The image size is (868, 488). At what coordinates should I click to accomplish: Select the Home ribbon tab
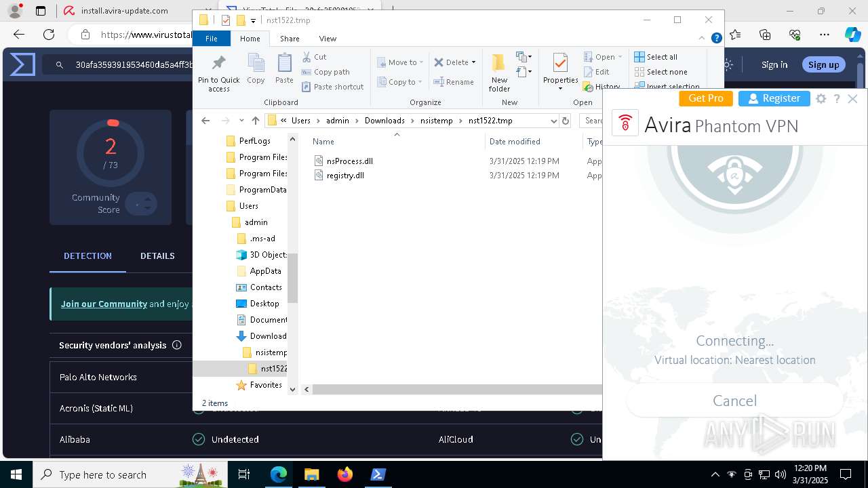tap(250, 39)
